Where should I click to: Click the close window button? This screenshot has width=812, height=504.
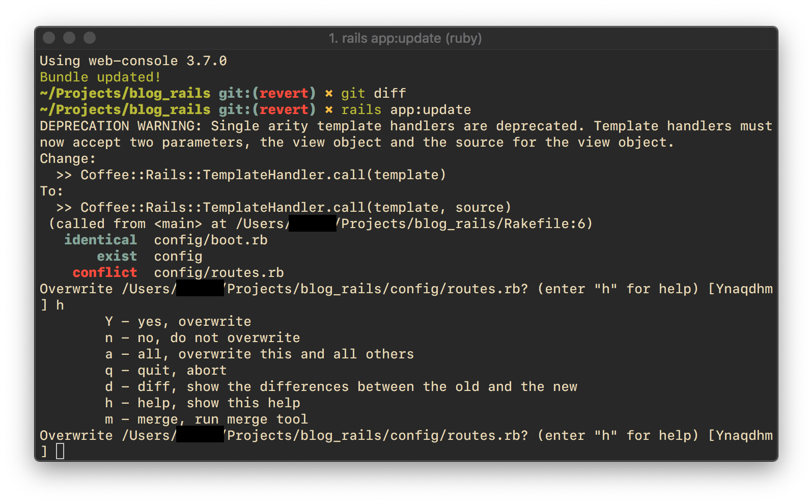[49, 38]
